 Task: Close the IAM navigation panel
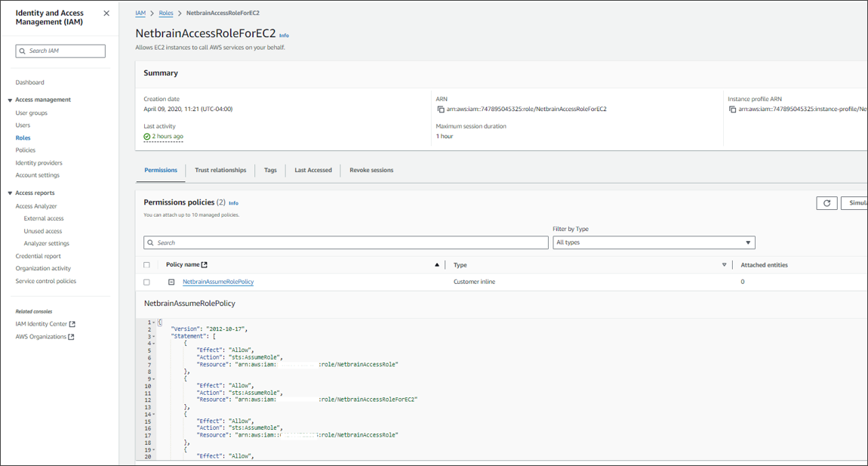[106, 14]
